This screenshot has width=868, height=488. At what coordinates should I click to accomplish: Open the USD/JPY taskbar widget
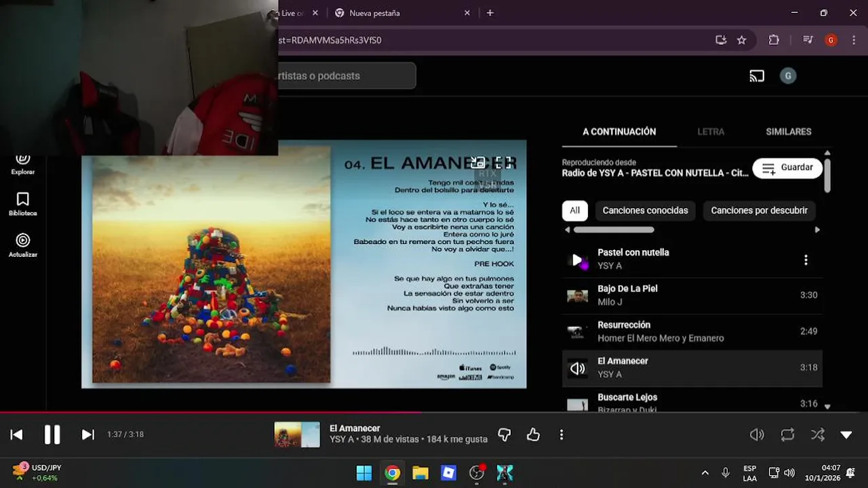(x=37, y=472)
